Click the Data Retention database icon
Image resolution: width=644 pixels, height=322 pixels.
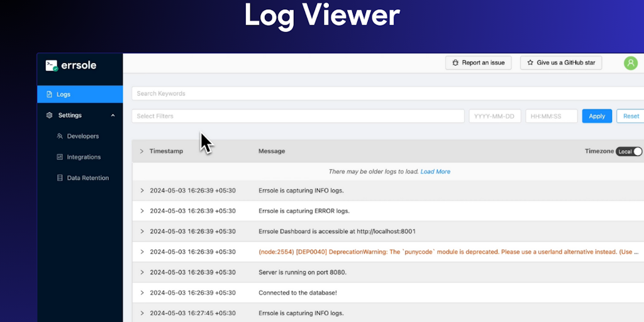60,178
